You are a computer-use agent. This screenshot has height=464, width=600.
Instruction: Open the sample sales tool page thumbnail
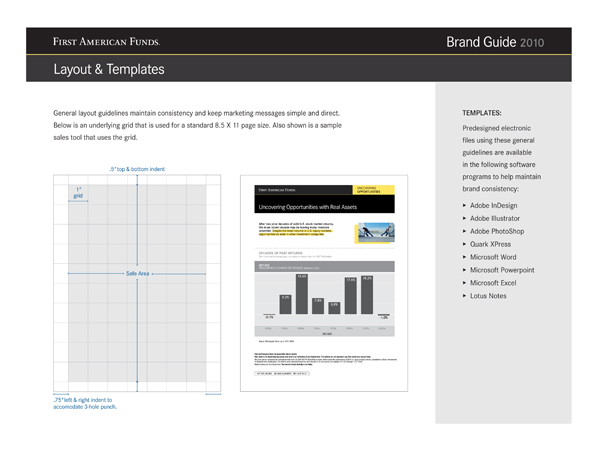coord(324,283)
